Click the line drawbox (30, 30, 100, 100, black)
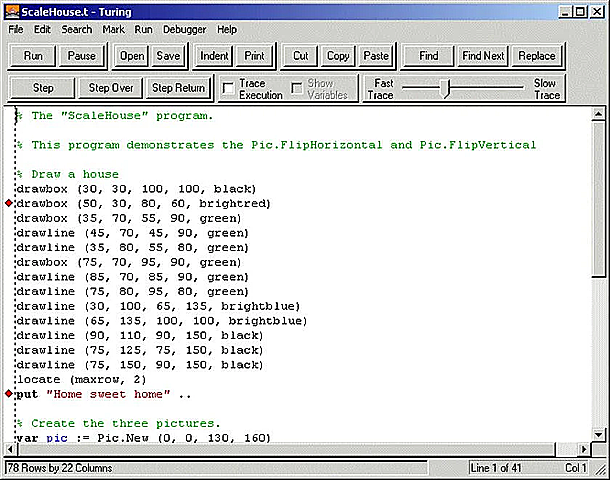The image size is (610, 480). point(136,189)
